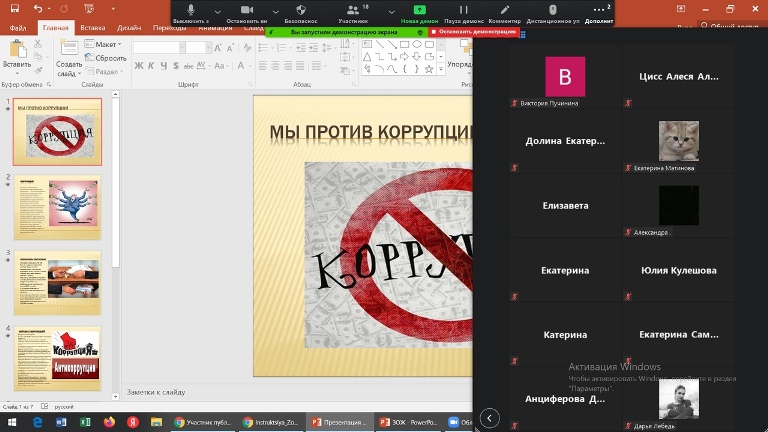Switch to Вставка ribbon tab
Screen dimensions: 768x432
pyautogui.click(x=92, y=29)
